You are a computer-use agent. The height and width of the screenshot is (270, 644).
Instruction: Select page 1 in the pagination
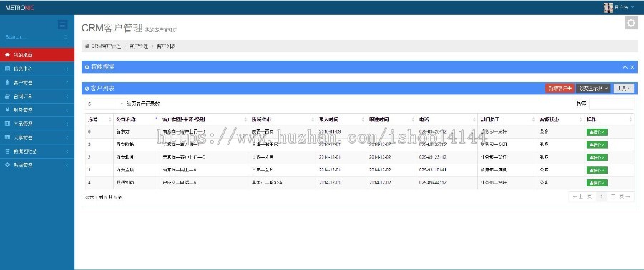coord(601,197)
